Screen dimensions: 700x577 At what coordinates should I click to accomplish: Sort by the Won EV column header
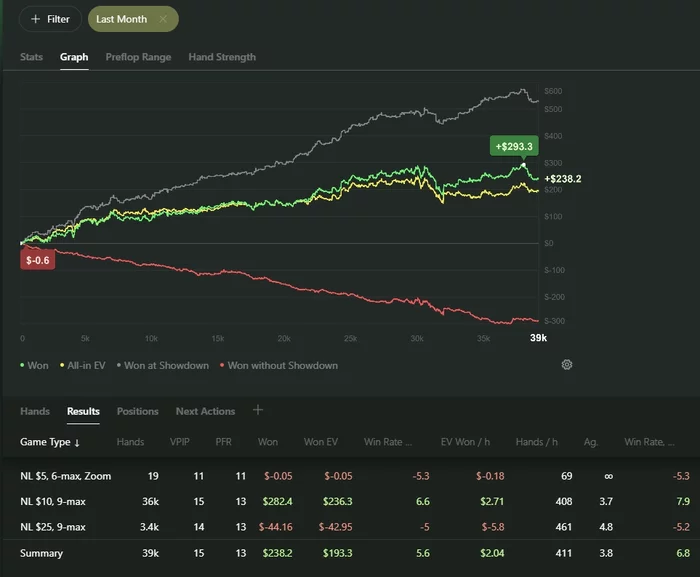coord(321,442)
